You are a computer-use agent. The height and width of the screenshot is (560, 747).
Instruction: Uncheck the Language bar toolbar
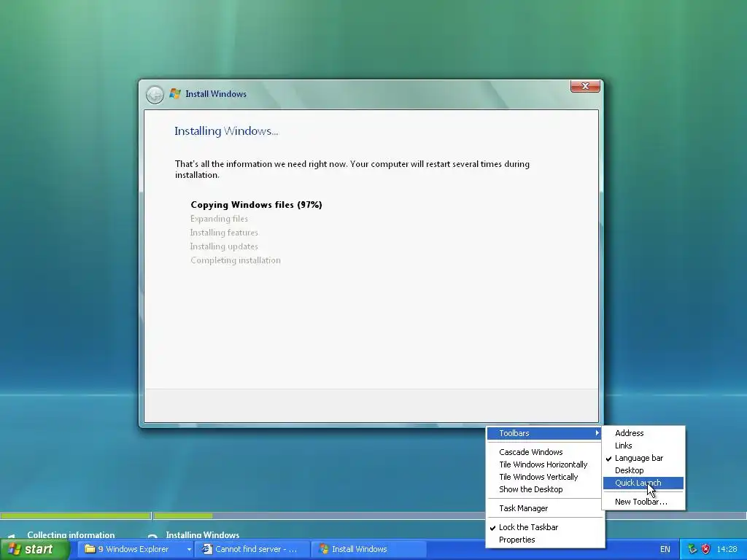643,458
